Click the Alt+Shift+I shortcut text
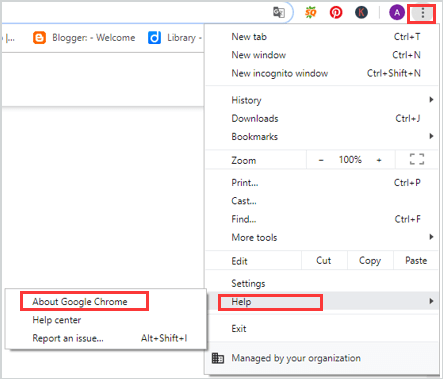 [x=164, y=338]
